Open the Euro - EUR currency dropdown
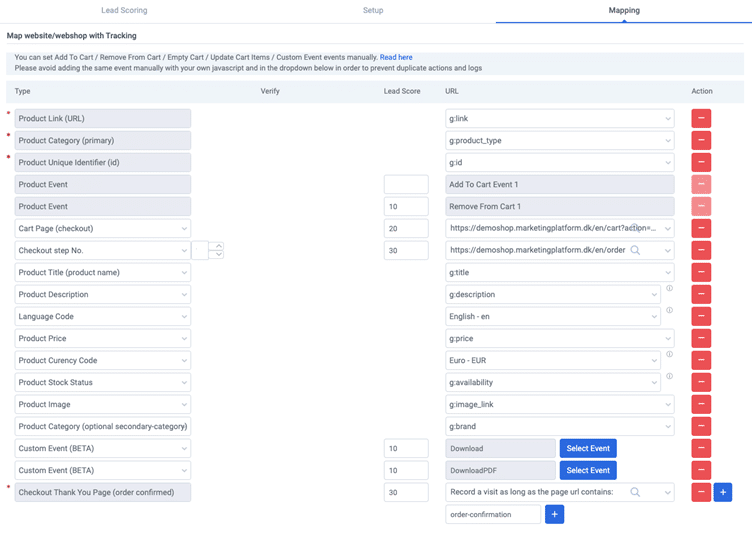Image resolution: width=752 pixels, height=534 pixels. 553,360
